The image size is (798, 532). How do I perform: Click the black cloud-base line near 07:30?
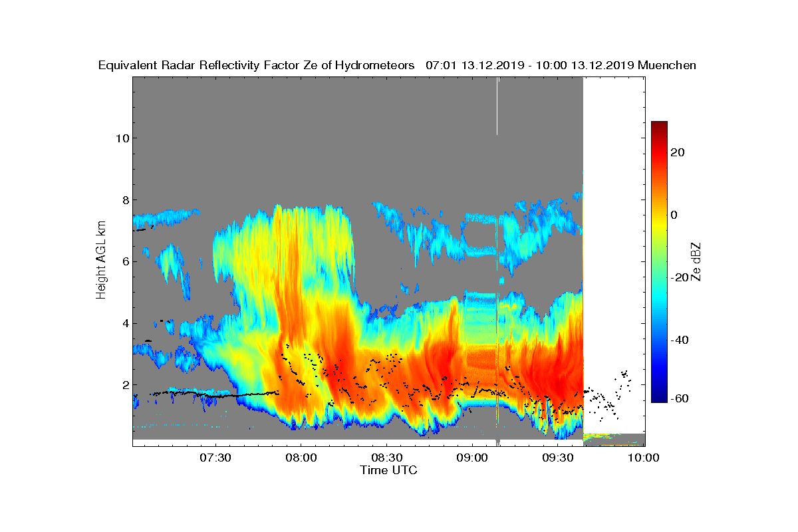point(215,395)
